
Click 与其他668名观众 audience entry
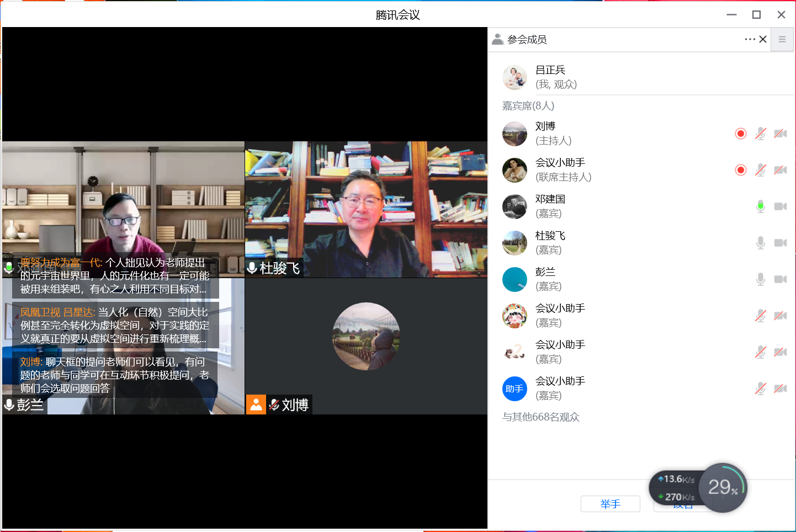[x=541, y=417]
